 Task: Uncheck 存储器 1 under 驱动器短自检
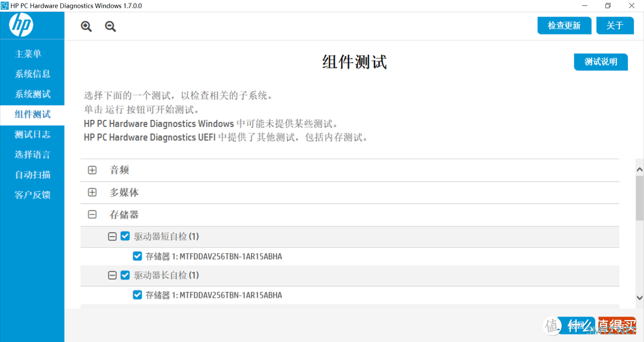(x=138, y=256)
